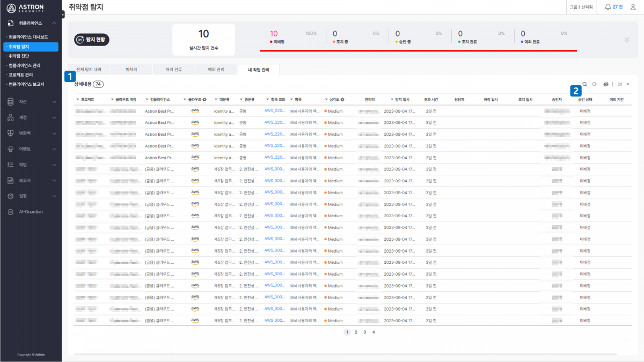This screenshot has height=362, width=644.
Task: Open the 탐지 일시 column filter
Action: tap(392, 100)
